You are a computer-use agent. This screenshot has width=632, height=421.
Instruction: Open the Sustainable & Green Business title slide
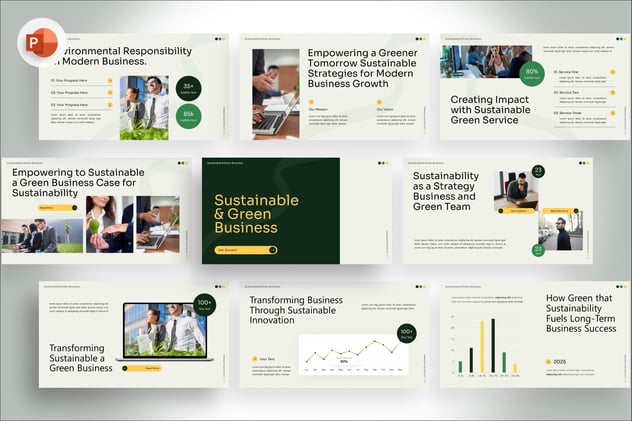tap(271, 211)
